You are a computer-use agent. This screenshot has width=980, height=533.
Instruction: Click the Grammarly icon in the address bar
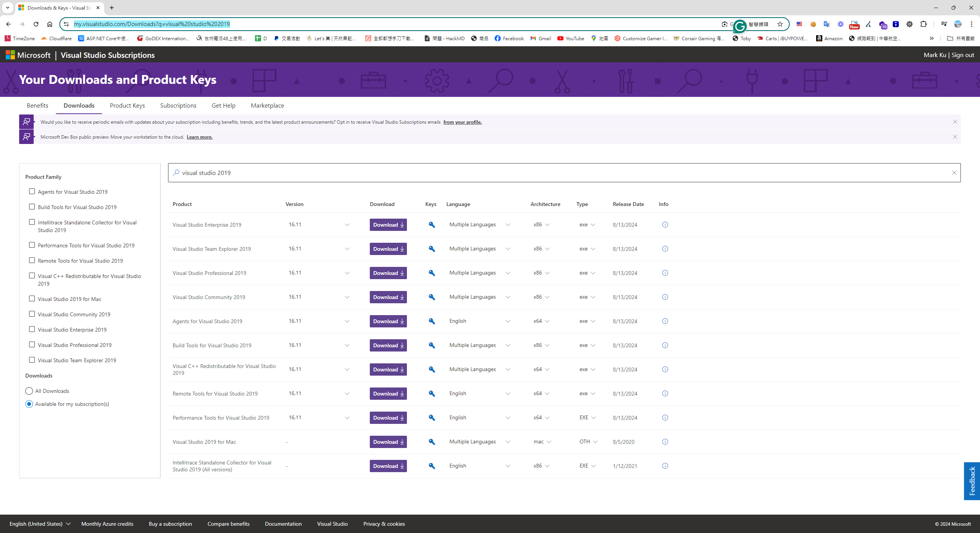[740, 26]
